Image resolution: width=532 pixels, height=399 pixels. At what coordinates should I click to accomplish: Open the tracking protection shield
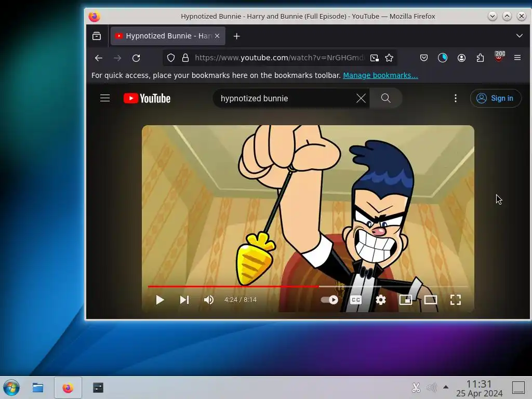point(170,58)
